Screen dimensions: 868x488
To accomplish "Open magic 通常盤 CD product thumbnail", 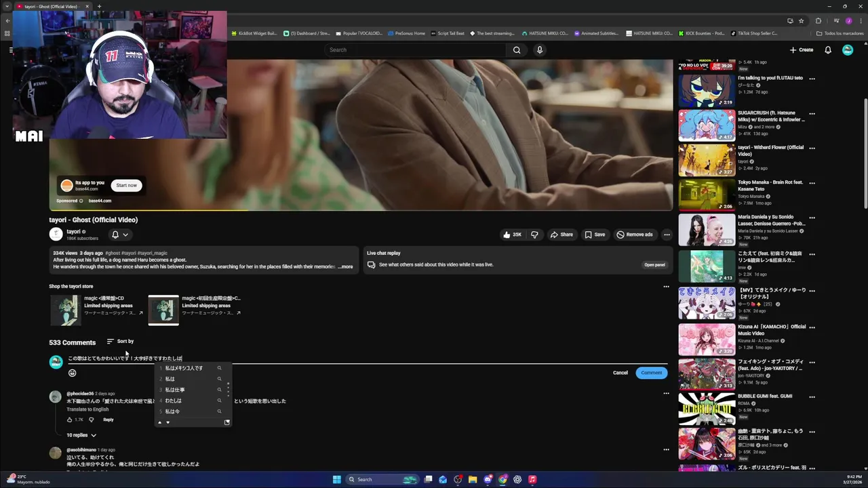I will 64,310.
